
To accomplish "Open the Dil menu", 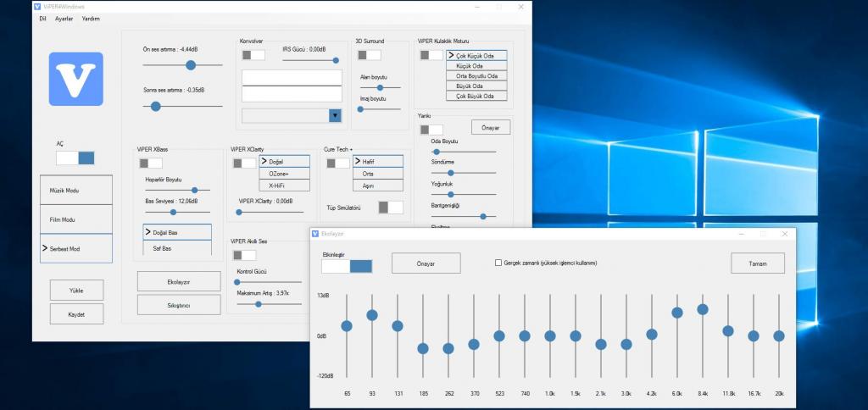I will [x=42, y=19].
